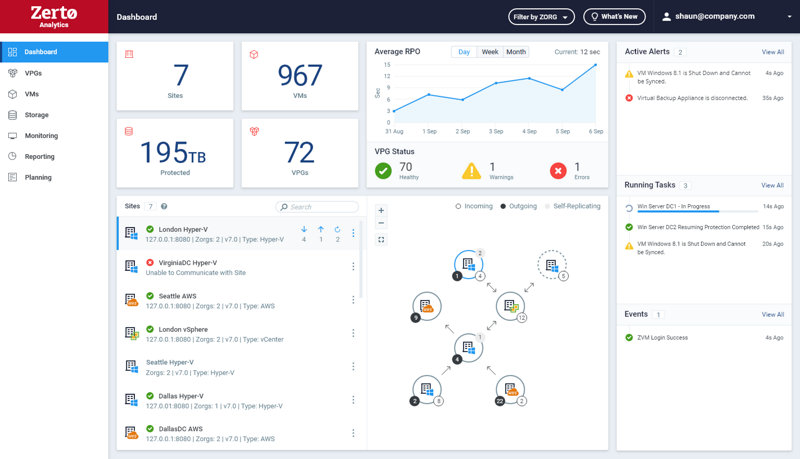Click the incoming down arrow on London Hyper-V

tap(304, 230)
